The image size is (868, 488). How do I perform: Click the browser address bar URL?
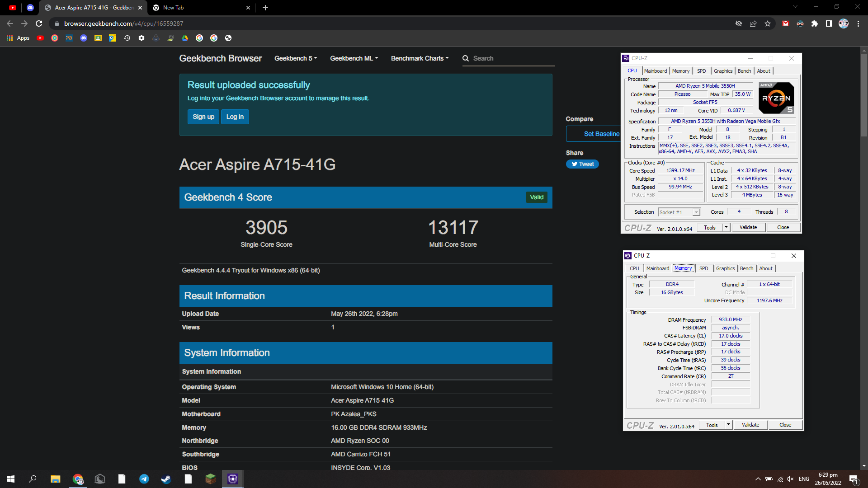pyautogui.click(x=123, y=23)
